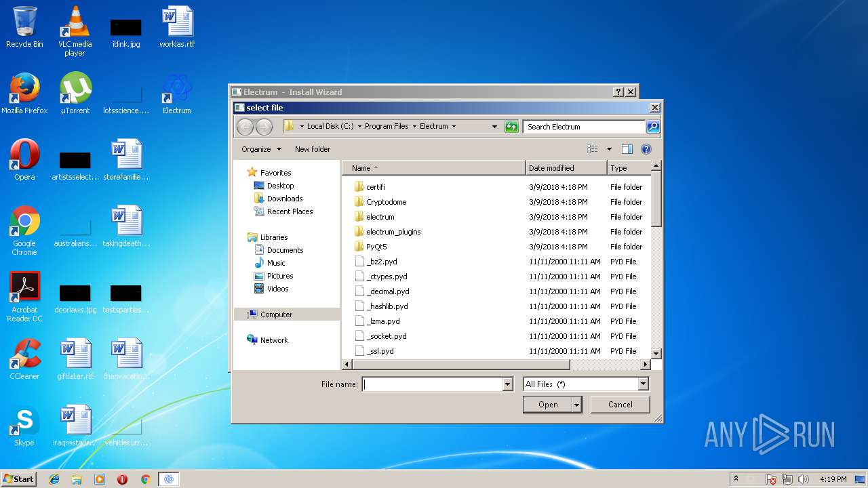Open the Organize dropdown menu
Image resolution: width=868 pixels, height=488 pixels.
[x=261, y=149]
